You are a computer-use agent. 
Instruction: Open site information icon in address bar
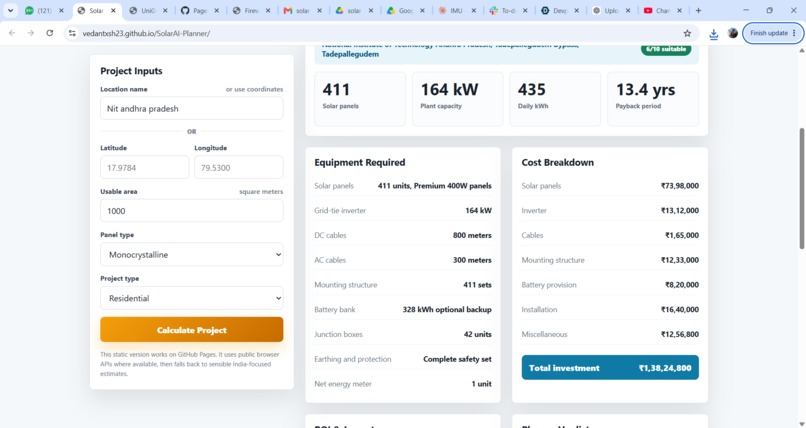72,33
